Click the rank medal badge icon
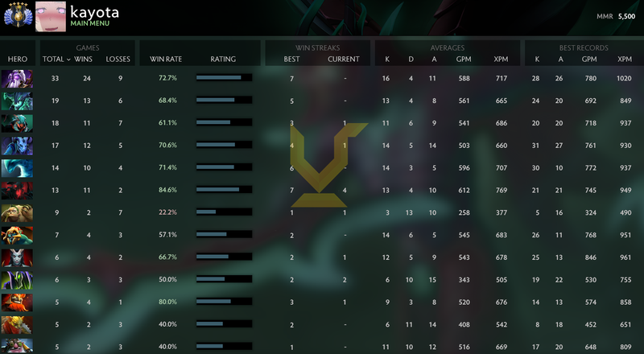 tap(17, 15)
